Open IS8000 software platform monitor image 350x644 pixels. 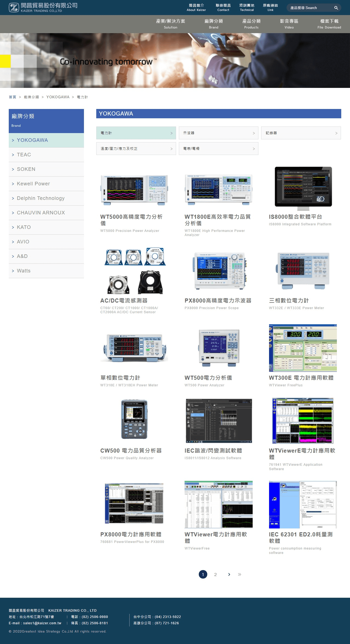coord(303,188)
